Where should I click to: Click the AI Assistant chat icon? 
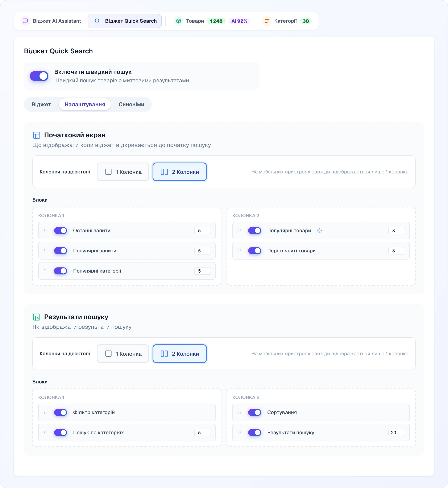[25, 21]
